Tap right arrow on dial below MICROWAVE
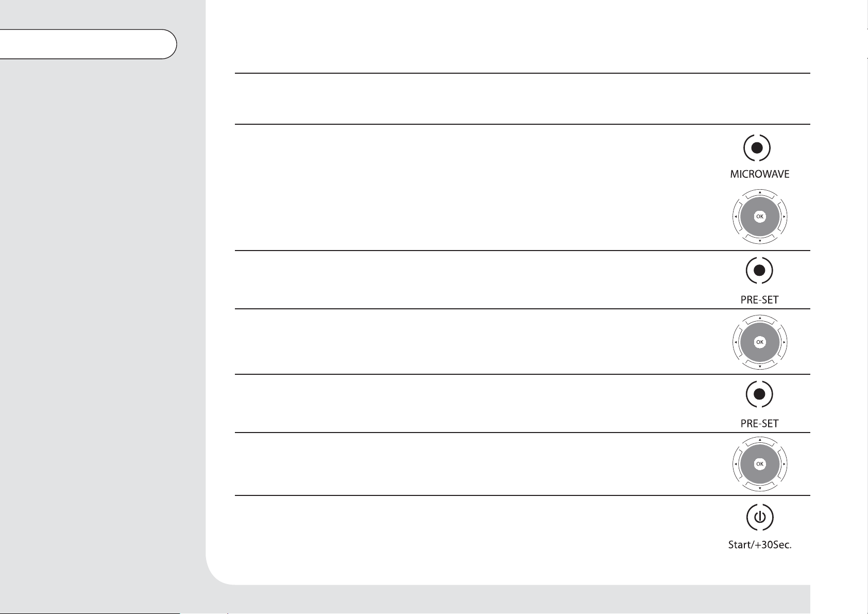 [784, 217]
